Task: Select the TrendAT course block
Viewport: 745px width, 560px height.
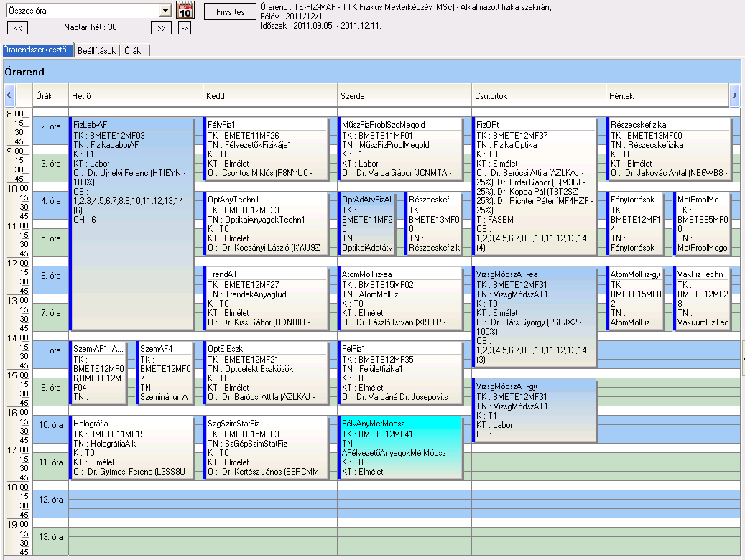Action: pyautogui.click(x=266, y=298)
